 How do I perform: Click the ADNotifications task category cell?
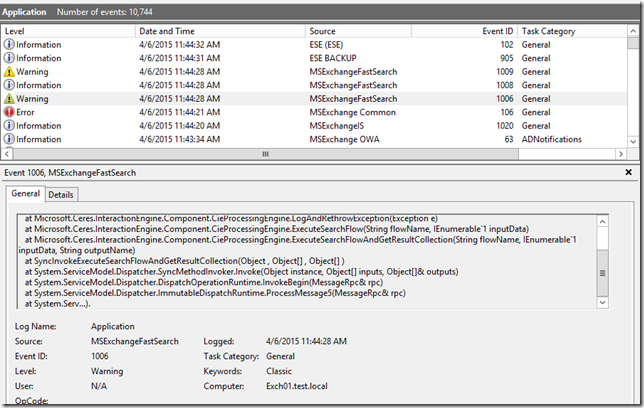552,140
